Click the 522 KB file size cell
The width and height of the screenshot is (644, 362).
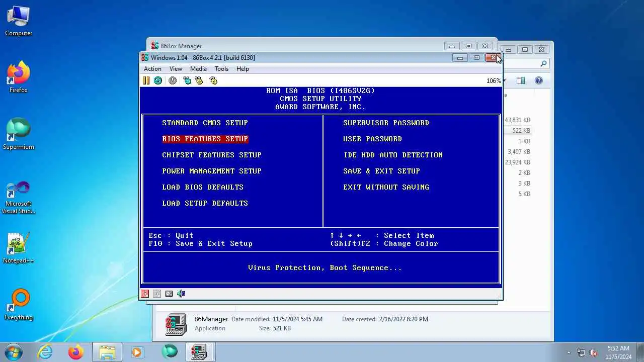pyautogui.click(x=521, y=131)
